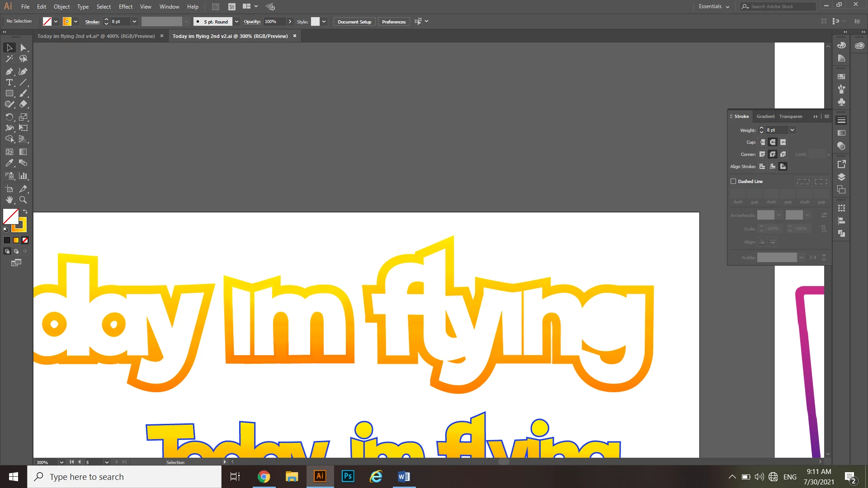868x488 pixels.
Task: Click the Preferences button
Action: point(393,22)
